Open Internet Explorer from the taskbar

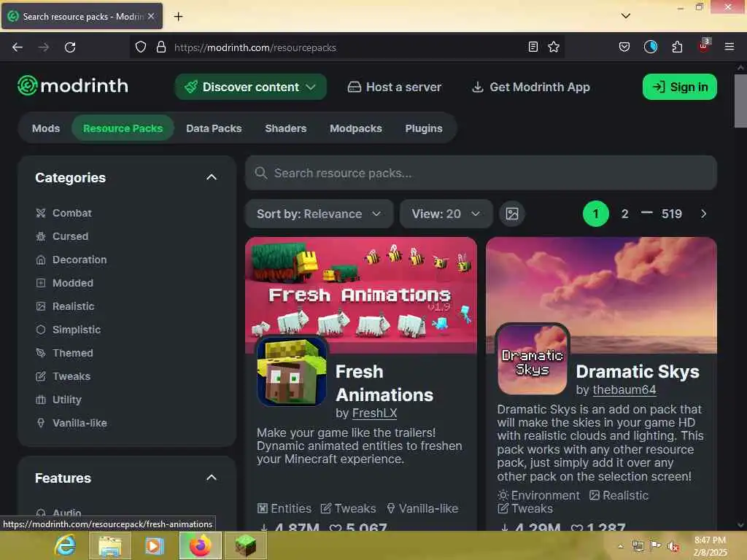click(x=64, y=545)
